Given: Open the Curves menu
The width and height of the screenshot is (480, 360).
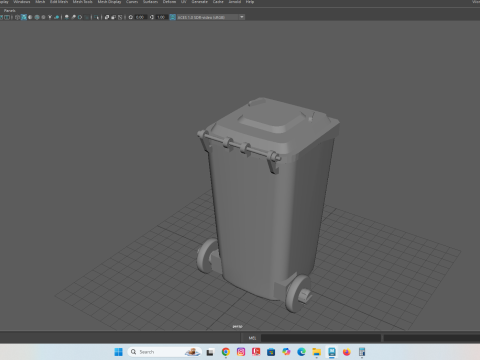Looking at the screenshot, I should click(132, 2).
